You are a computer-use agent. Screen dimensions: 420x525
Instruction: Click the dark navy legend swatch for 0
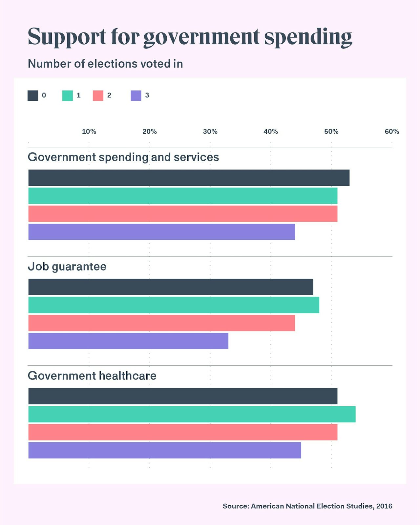(33, 96)
